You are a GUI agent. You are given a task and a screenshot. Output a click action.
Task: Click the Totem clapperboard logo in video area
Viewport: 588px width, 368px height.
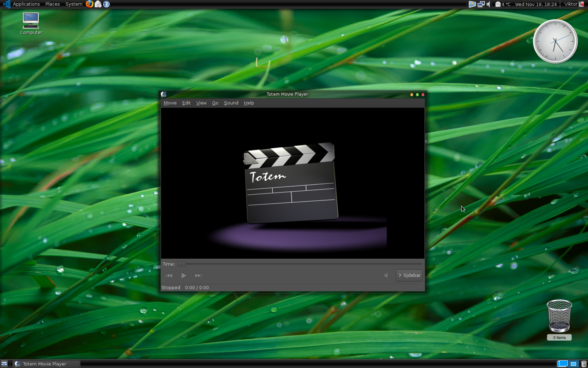click(x=291, y=183)
